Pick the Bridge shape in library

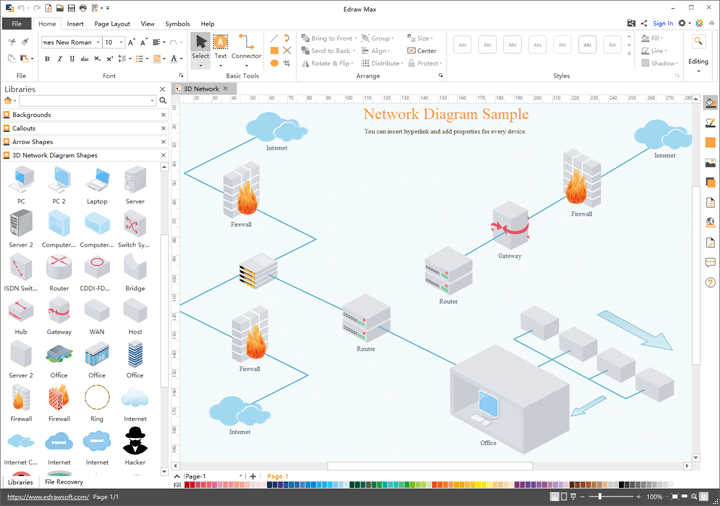click(x=135, y=273)
